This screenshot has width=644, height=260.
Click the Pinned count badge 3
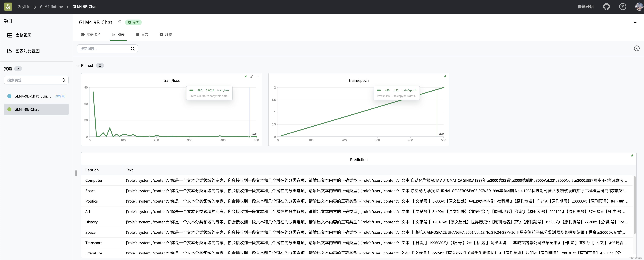tap(100, 66)
